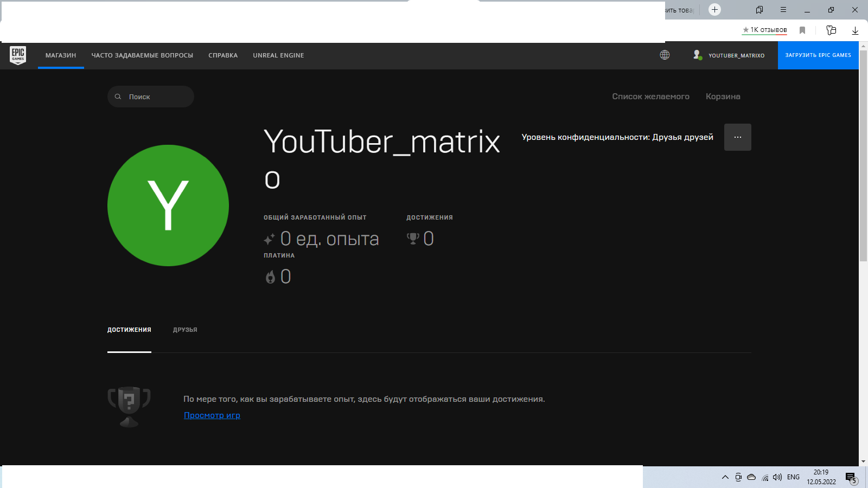Screen dimensions: 868x488
Task: Click the platinum flame icon
Action: (270, 277)
